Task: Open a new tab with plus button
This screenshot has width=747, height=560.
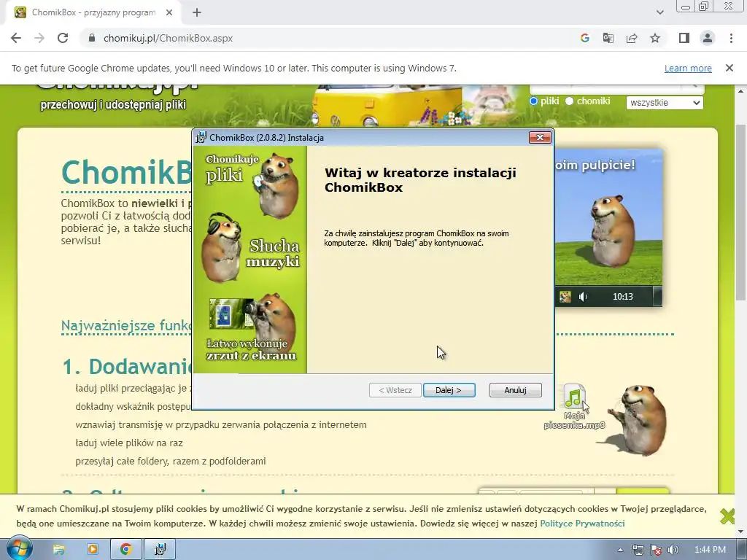Action: (x=197, y=13)
